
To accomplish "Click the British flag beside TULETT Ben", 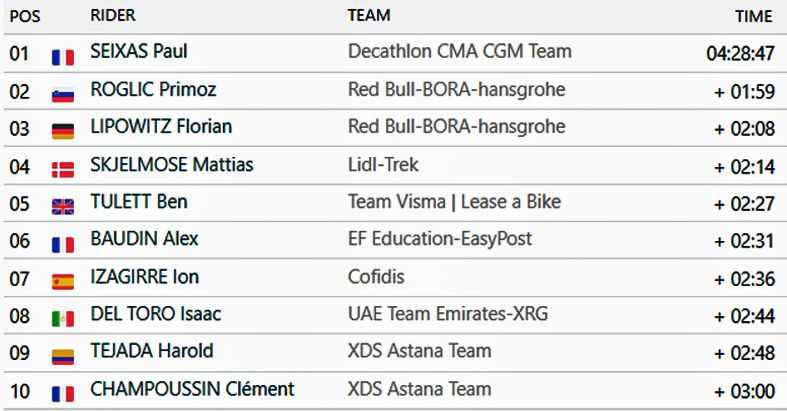I will pos(63,207).
